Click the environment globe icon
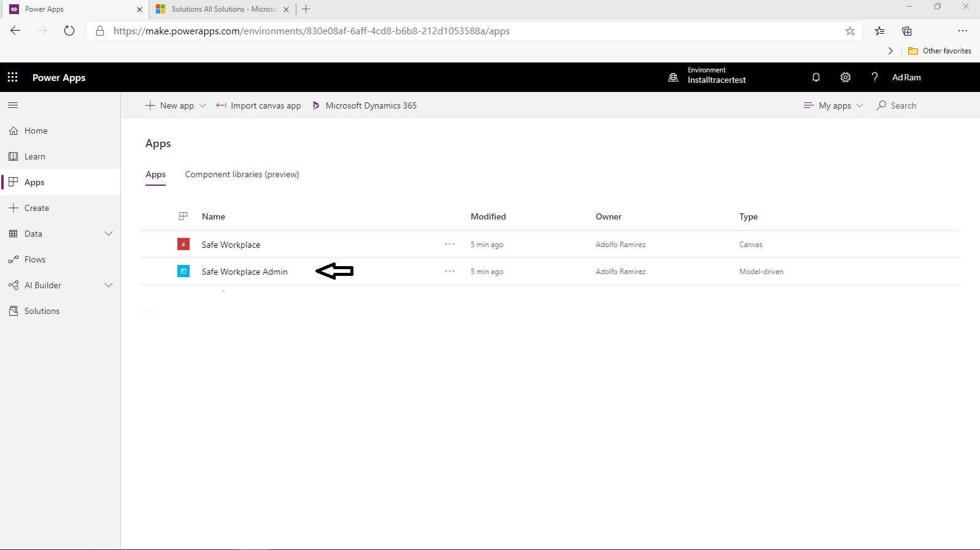 pos(673,77)
